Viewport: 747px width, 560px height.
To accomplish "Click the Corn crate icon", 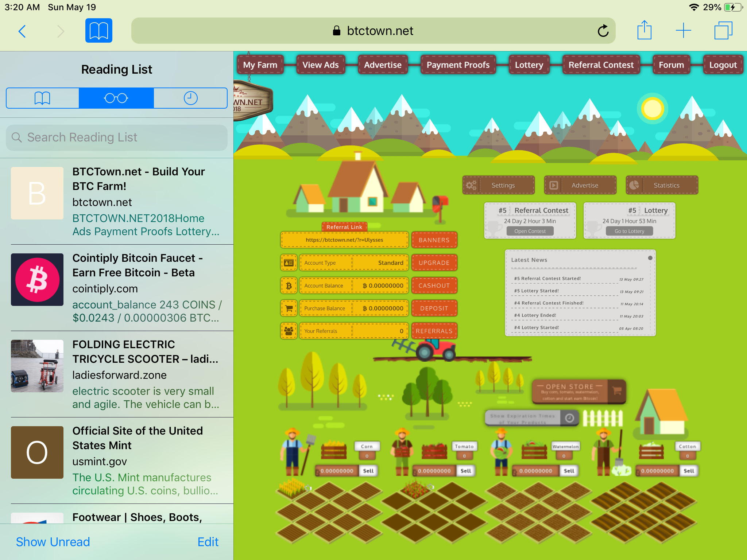I will click(334, 450).
